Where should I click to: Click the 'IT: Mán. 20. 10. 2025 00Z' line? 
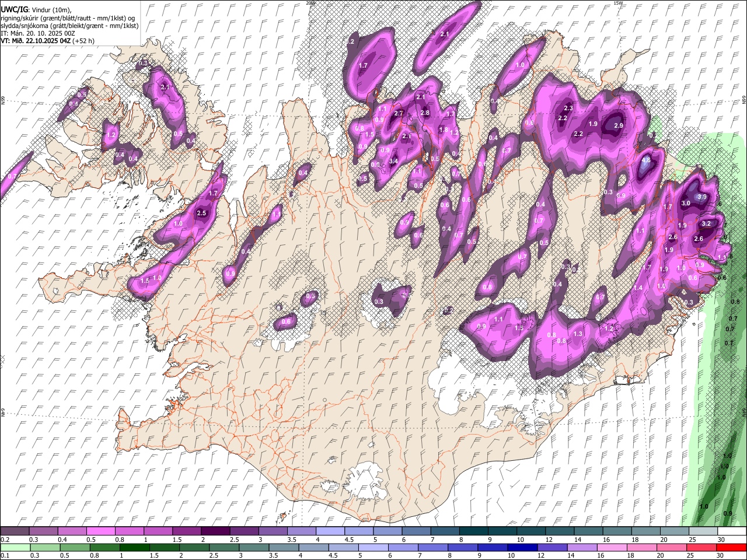point(37,33)
